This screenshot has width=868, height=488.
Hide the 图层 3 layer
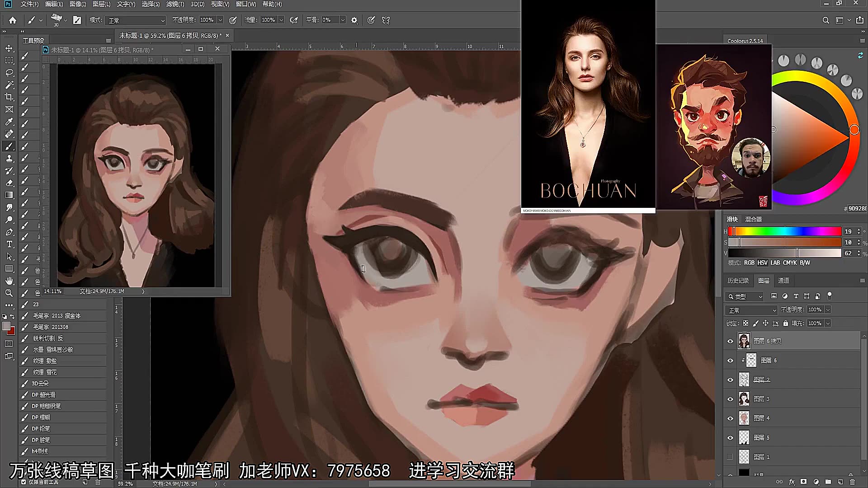pos(730,399)
